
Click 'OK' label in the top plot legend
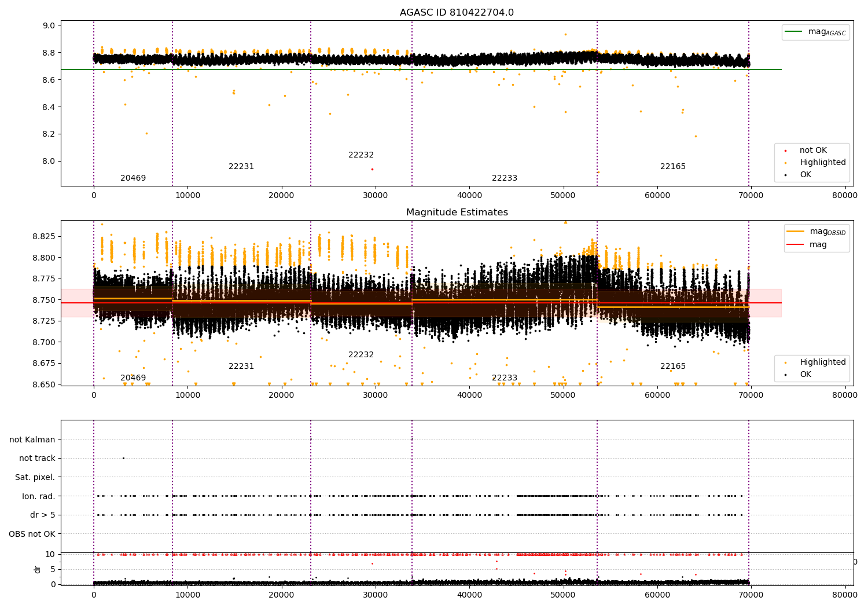coord(806,175)
